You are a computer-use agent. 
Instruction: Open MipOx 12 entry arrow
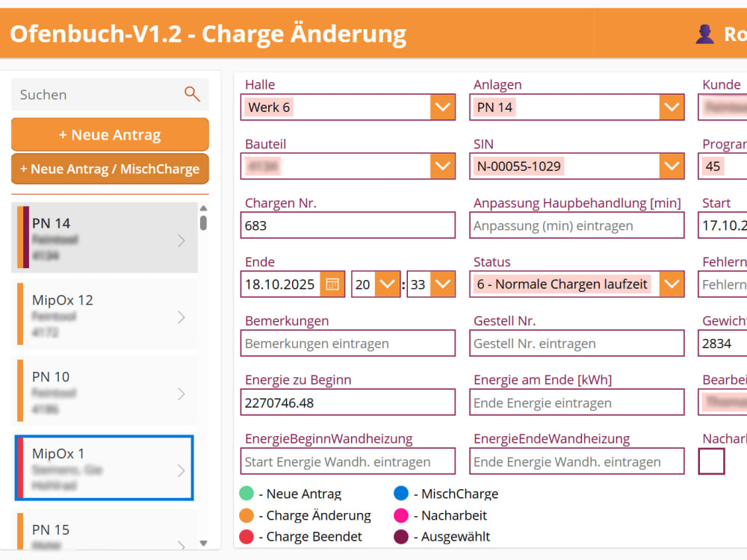[181, 317]
